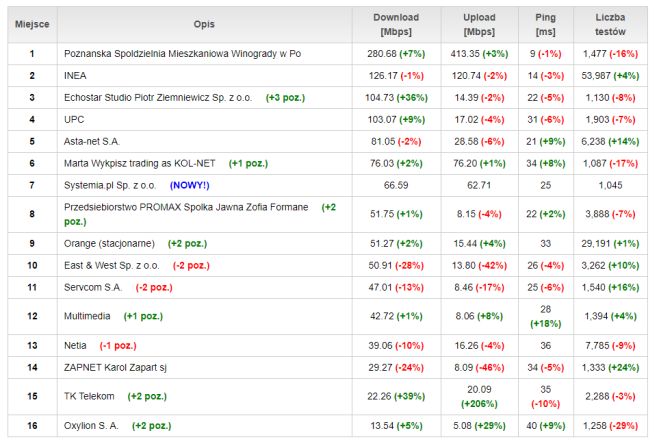Click Poznanska Spoldzielnia Mieszkaniowa Winogrady entry
This screenshot has width=655, height=444.
point(182,53)
